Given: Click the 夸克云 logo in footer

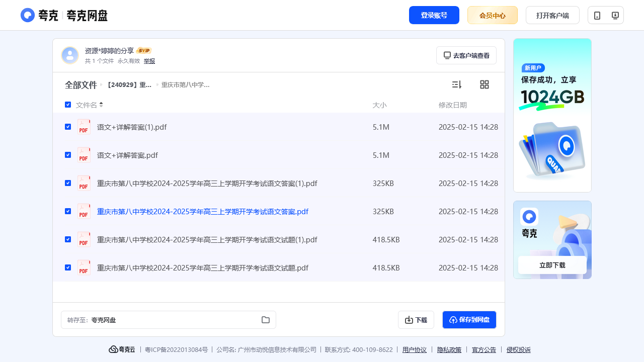Looking at the screenshot, I should tap(122, 349).
